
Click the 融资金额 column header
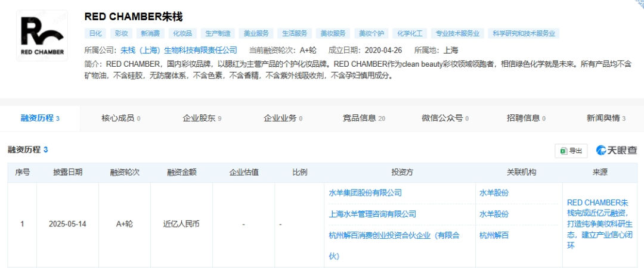click(x=181, y=172)
